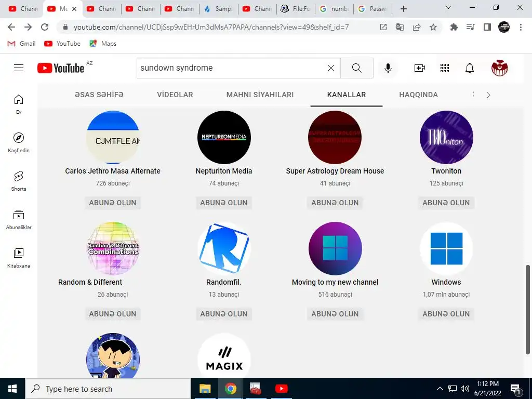Go forward with browser forward arrow
Viewport: 532px width, 399px height.
(28, 27)
